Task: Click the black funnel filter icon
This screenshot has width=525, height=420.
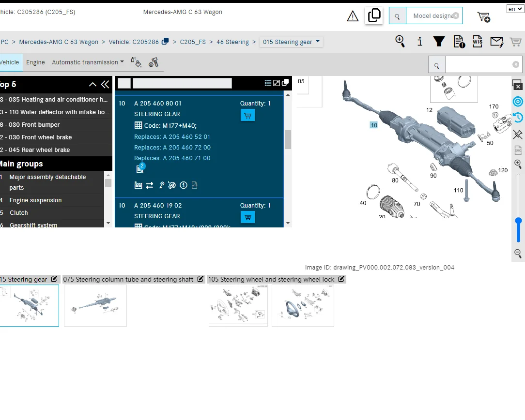Action: click(439, 42)
